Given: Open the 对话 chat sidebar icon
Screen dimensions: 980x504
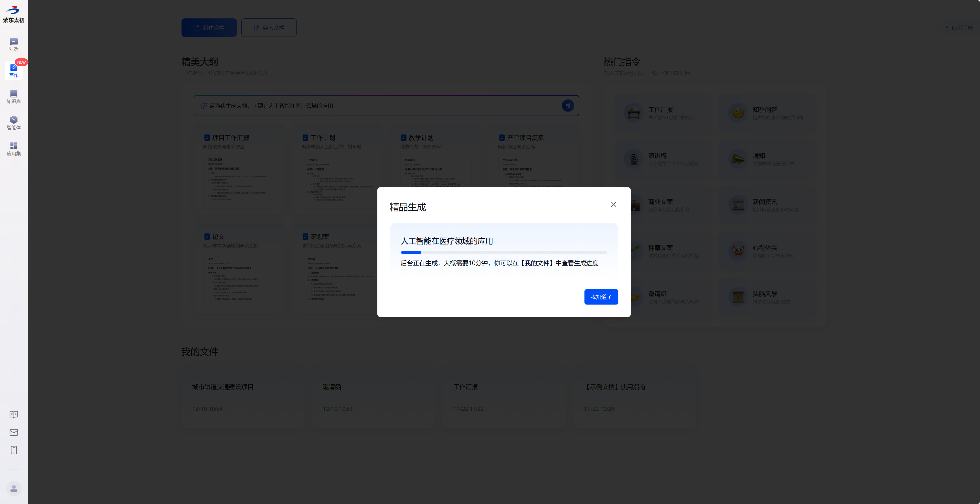Looking at the screenshot, I should (x=14, y=44).
